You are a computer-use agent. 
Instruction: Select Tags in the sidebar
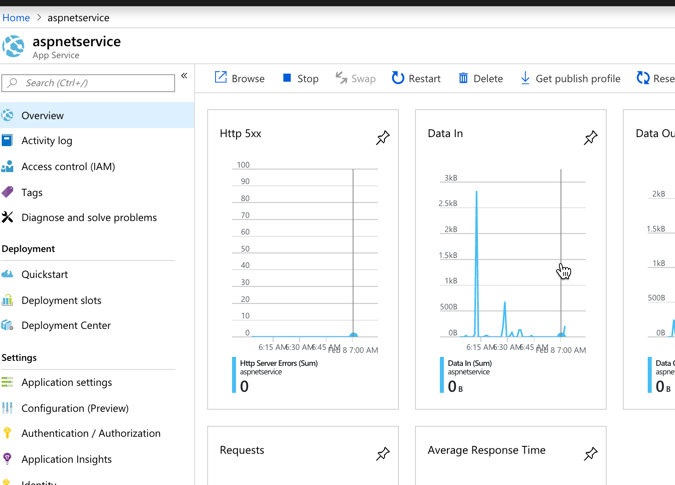[32, 192]
